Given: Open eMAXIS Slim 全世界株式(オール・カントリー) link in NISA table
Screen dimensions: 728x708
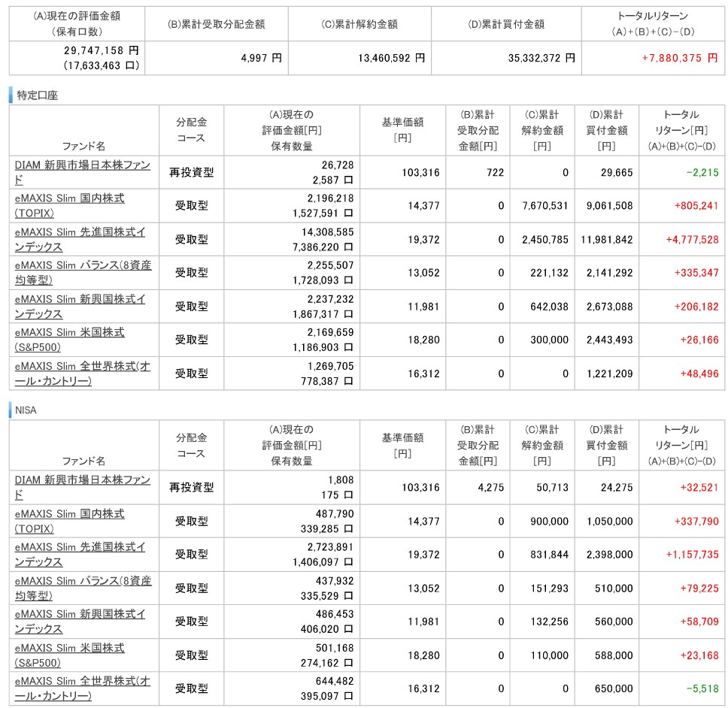Looking at the screenshot, I should click(x=83, y=688).
